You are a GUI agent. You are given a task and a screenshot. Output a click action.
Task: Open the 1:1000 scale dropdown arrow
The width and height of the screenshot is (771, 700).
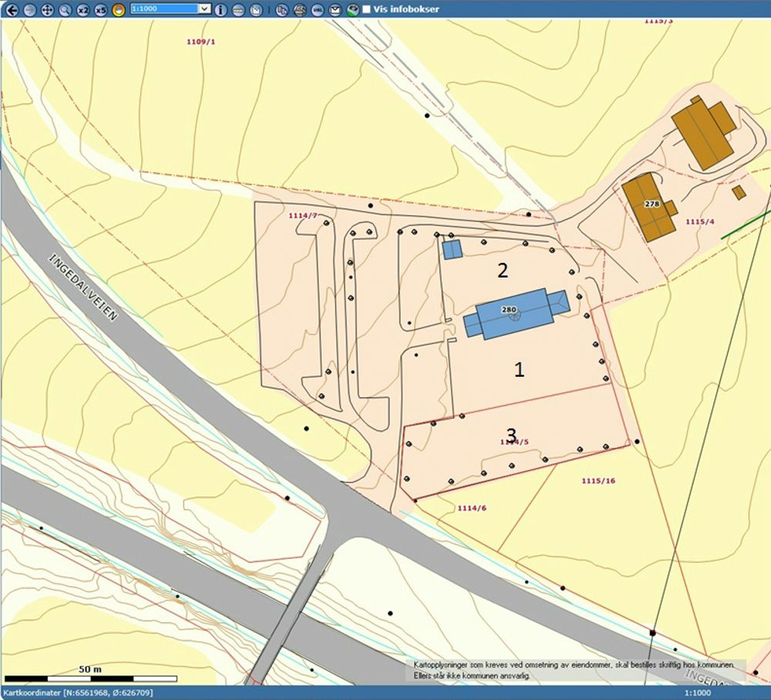(204, 8)
